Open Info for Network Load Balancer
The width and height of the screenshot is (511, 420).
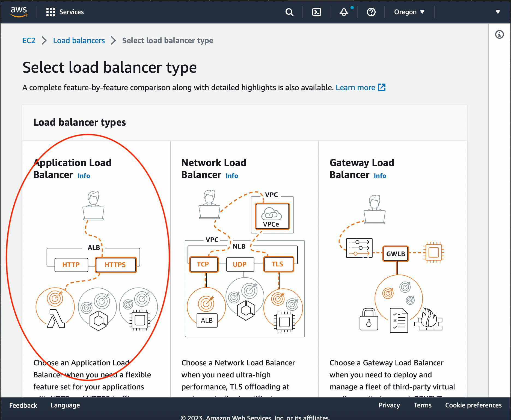(x=232, y=176)
